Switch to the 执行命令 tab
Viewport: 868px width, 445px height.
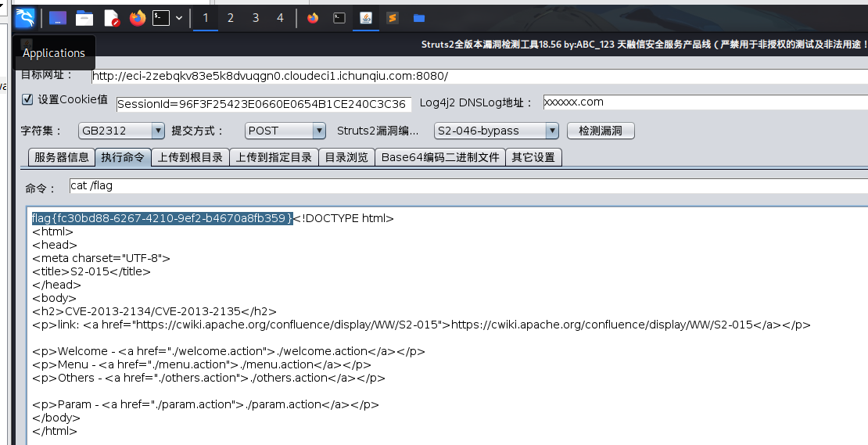click(123, 157)
